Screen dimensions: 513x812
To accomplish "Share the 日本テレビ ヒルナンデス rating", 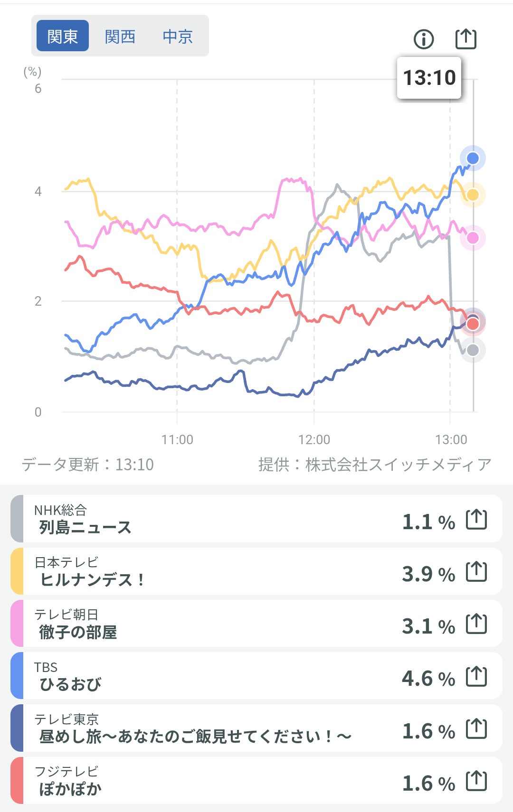I will click(476, 571).
